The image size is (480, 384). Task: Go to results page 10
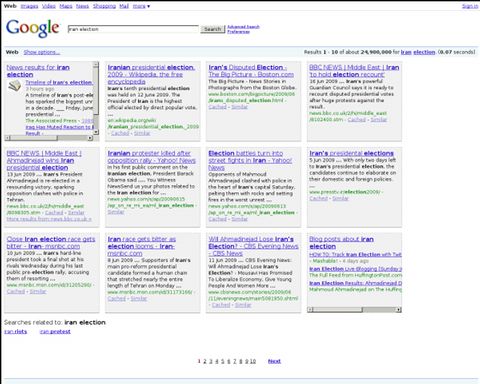253,361
